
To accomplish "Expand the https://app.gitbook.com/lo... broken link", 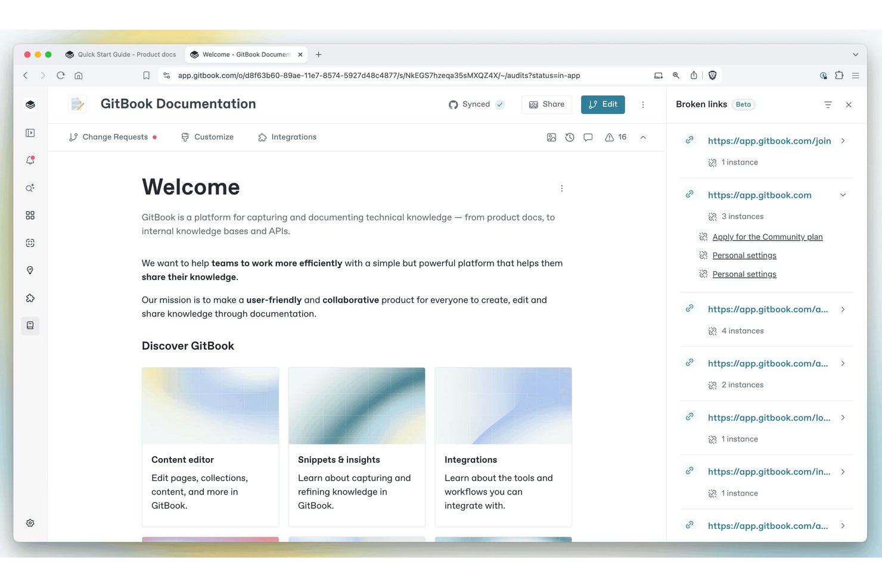I will [x=843, y=418].
